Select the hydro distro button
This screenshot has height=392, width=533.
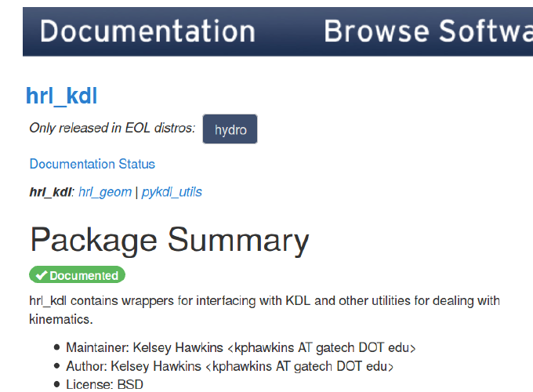pyautogui.click(x=230, y=129)
